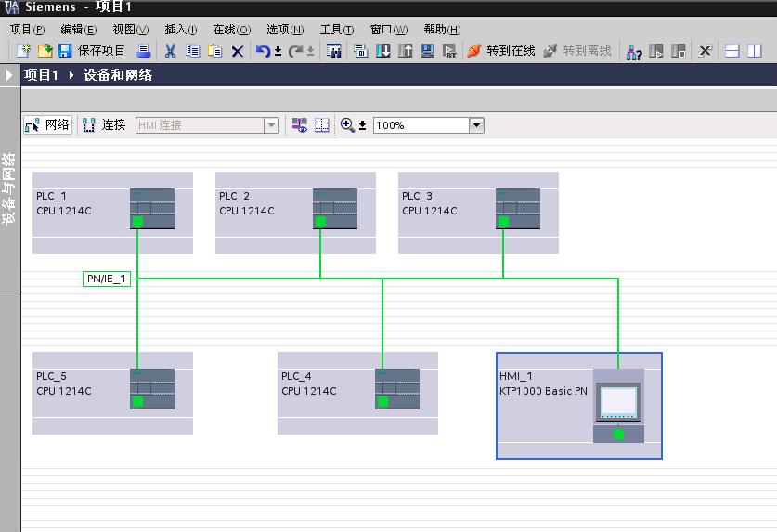
Task: Open the 设备与网络 side tab
Action: (x=9, y=188)
